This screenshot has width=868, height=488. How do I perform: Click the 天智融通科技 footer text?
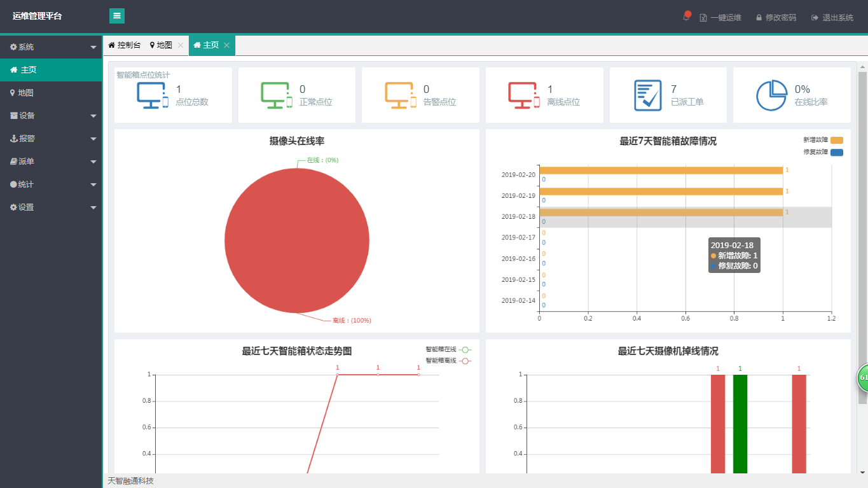click(x=131, y=481)
